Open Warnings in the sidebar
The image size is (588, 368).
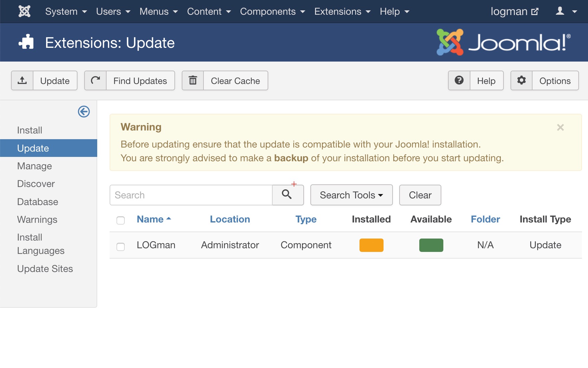point(37,219)
